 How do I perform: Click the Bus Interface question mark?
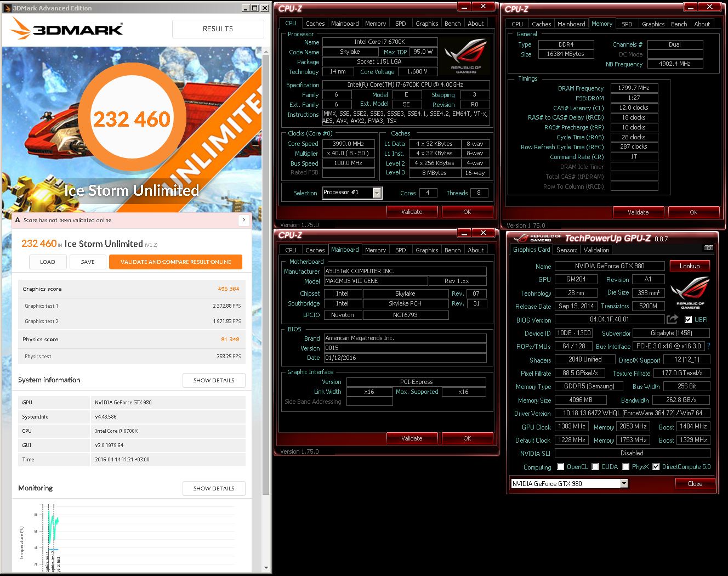(x=708, y=346)
